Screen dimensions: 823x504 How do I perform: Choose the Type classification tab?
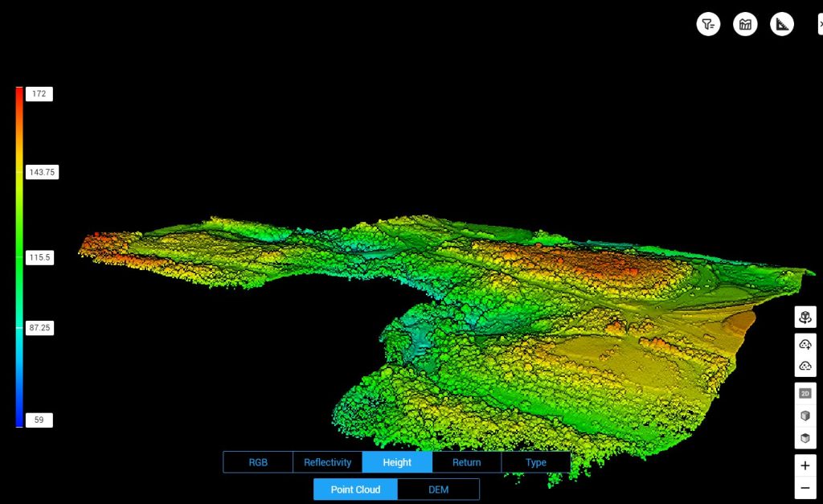coord(535,462)
